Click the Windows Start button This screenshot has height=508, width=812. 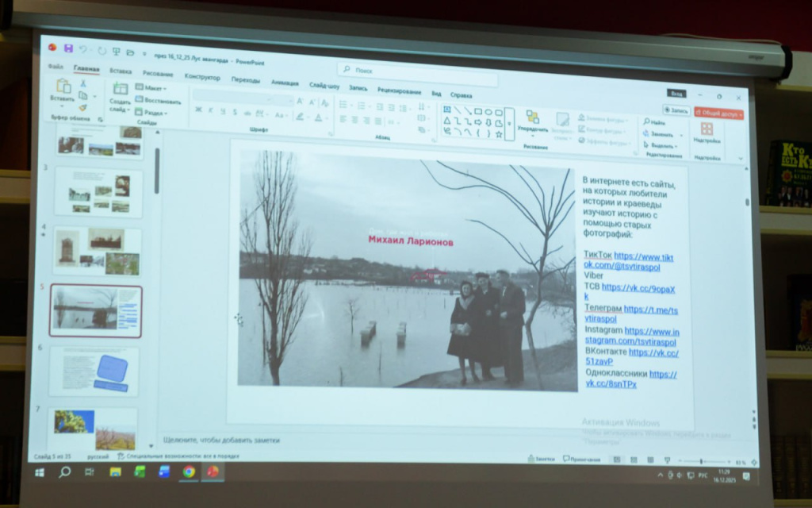coord(39,472)
